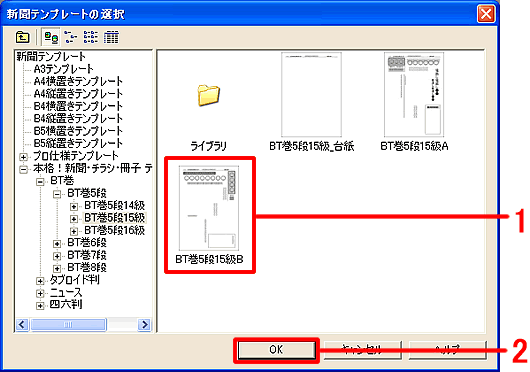Switch to details view icon
Image resolution: width=530 pixels, height=372 pixels.
point(111,37)
